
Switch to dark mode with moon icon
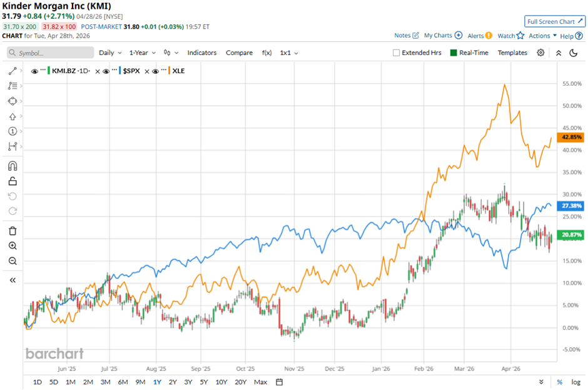[x=573, y=53]
